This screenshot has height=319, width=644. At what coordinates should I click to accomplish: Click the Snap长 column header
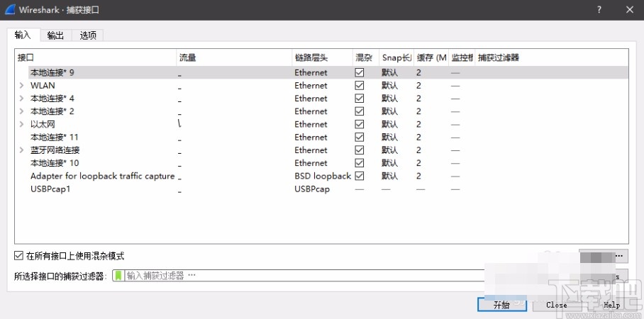click(x=396, y=58)
